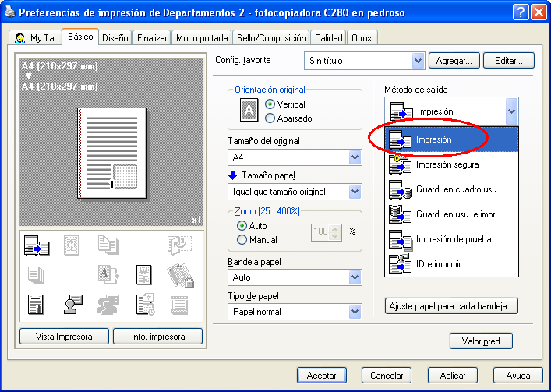The image size is (551, 392).
Task: Open the Sello/Composición tab
Action: (x=271, y=38)
